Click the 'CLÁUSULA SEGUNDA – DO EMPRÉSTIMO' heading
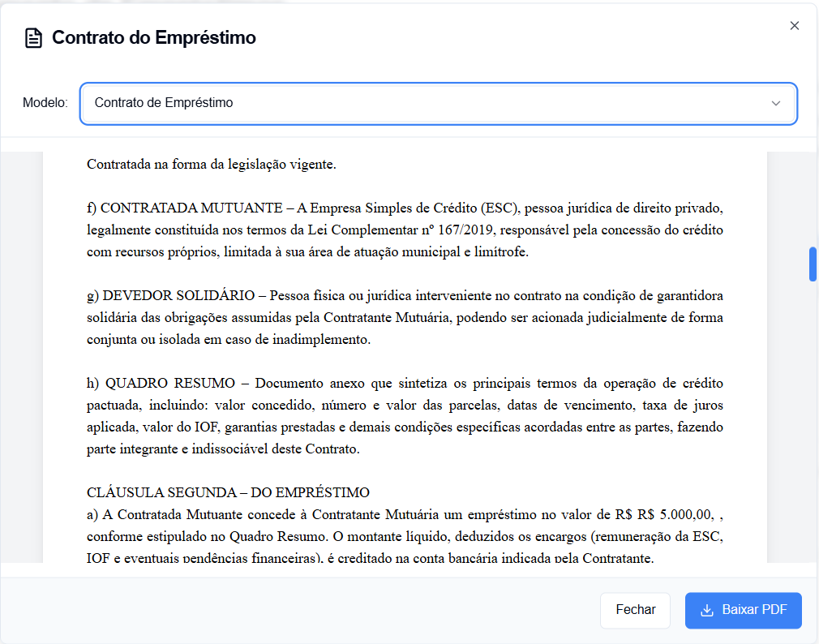 point(228,492)
